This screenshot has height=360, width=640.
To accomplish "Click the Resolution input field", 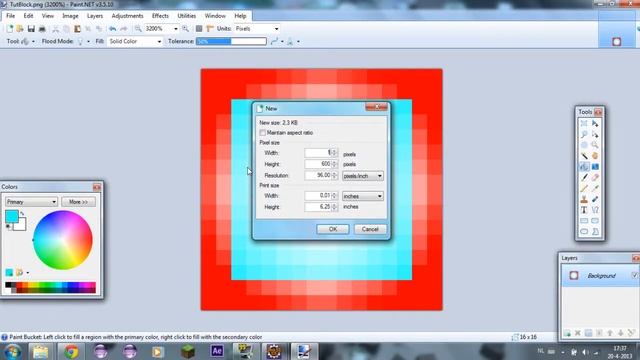I will coord(318,175).
